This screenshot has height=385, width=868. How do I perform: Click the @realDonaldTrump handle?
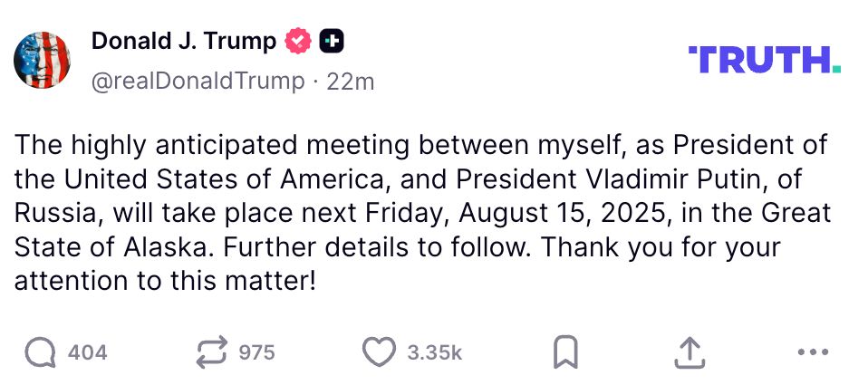click(x=198, y=82)
